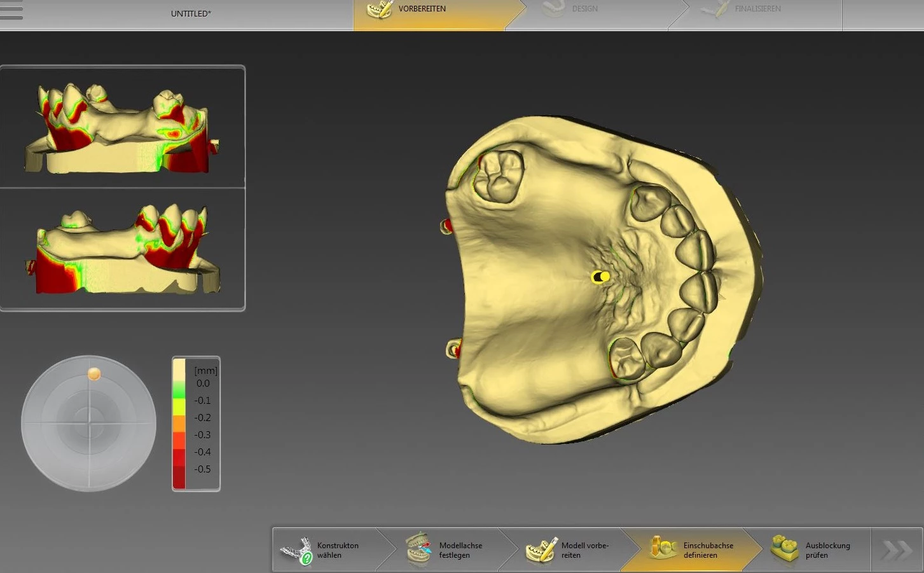Viewport: 924px width, 573px height.
Task: Select the lower side-view model thumbnail
Action: (x=122, y=250)
